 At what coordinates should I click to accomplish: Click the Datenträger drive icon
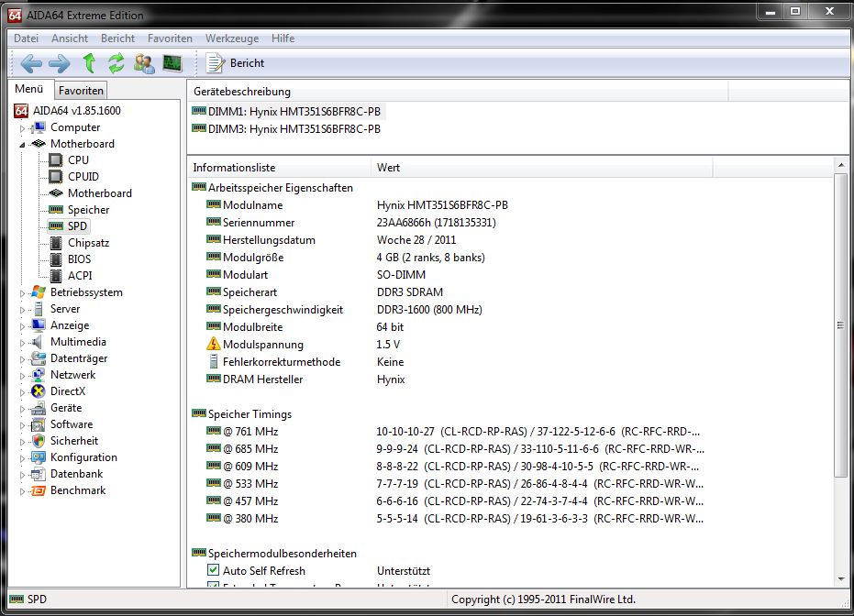tap(39, 358)
